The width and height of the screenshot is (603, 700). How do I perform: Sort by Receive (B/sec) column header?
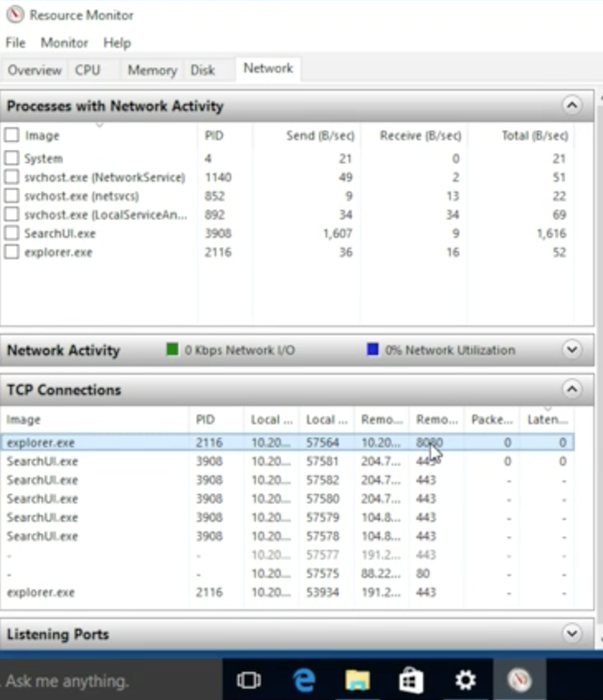pyautogui.click(x=413, y=135)
